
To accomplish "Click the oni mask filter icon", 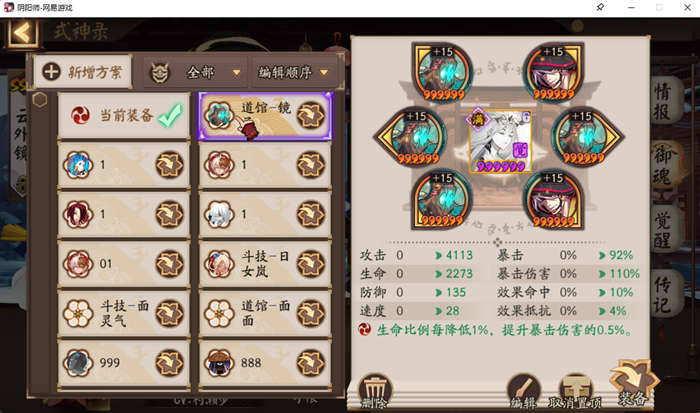I will click(160, 73).
